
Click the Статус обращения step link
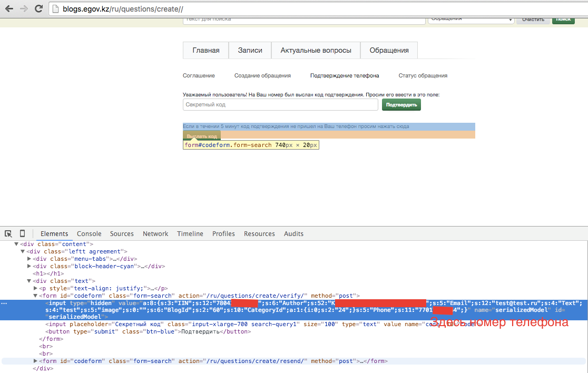423,75
